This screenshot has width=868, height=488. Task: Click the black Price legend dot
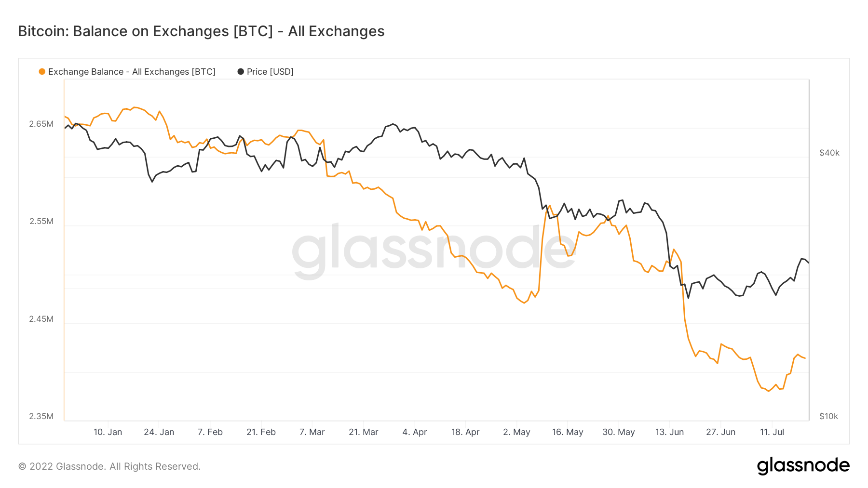[241, 72]
